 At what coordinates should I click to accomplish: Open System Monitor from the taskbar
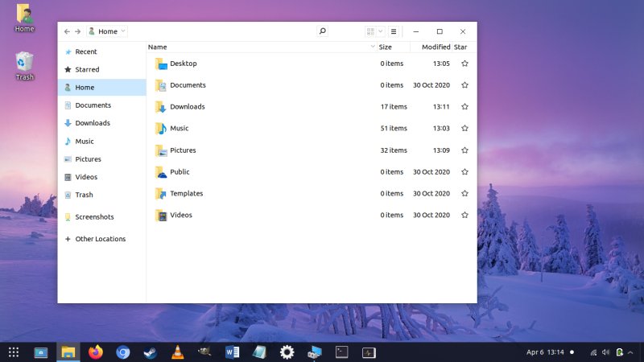[x=369, y=352]
